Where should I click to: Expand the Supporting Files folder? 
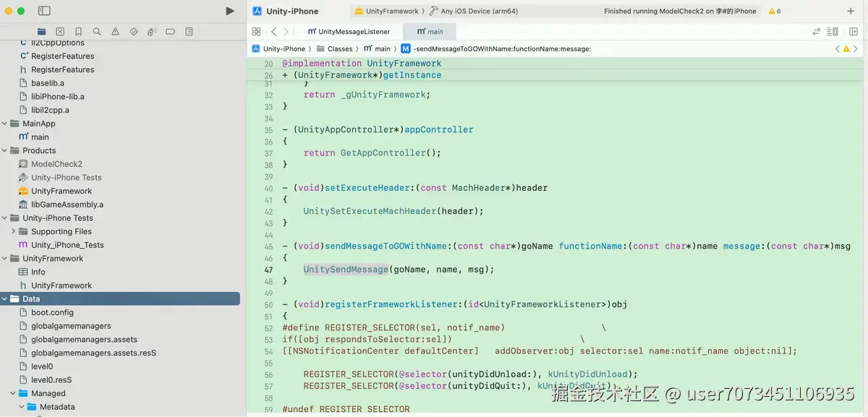(x=13, y=231)
